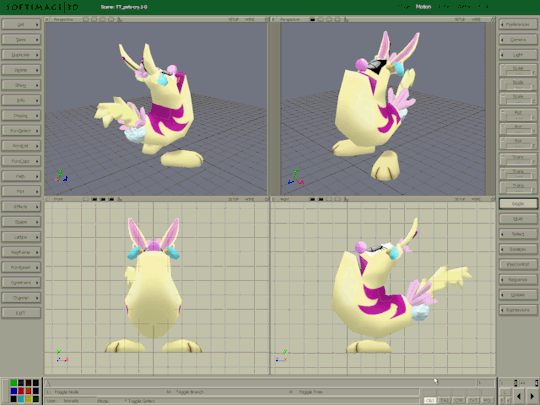The image size is (540, 405).
Task: Switch to the Model module
Action: pos(403,7)
